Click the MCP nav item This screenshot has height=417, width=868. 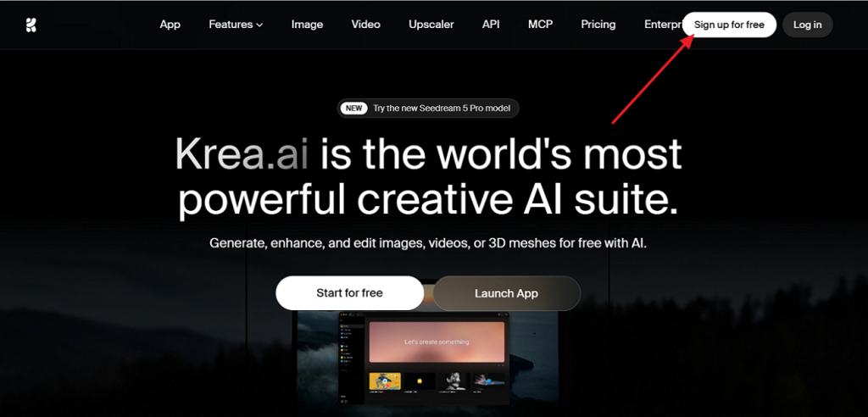point(540,25)
